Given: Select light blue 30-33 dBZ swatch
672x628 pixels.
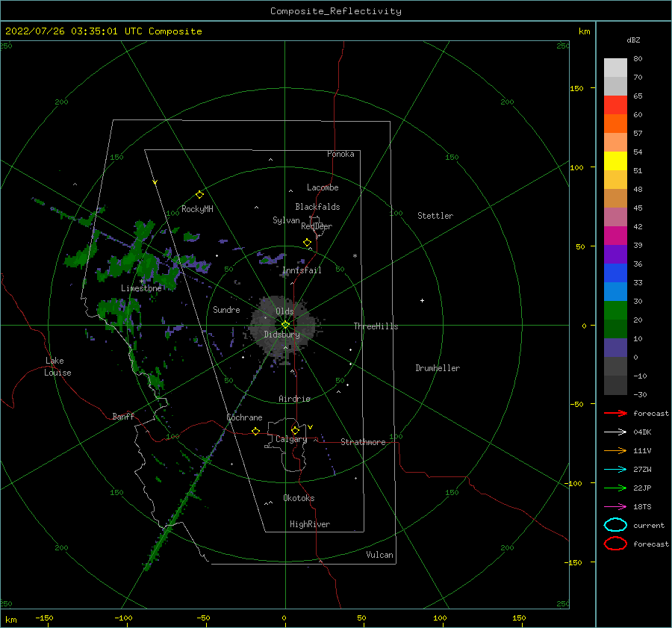Looking at the screenshot, I should point(615,291).
